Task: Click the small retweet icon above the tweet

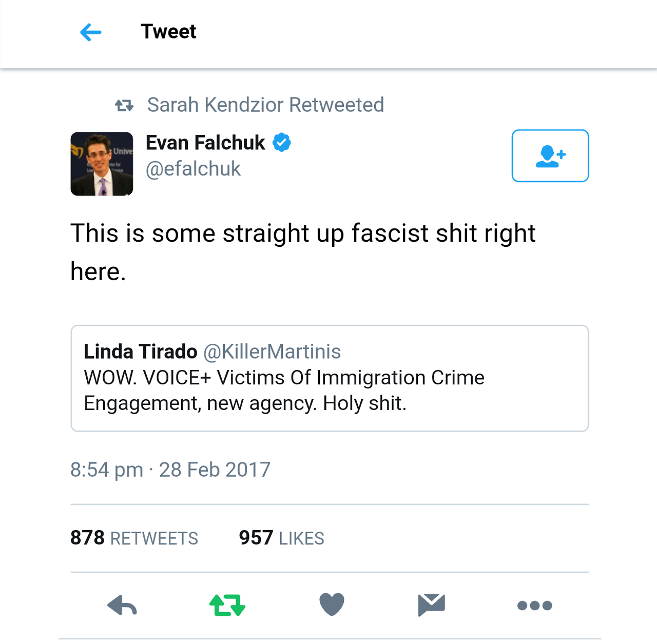Action: 124,106
